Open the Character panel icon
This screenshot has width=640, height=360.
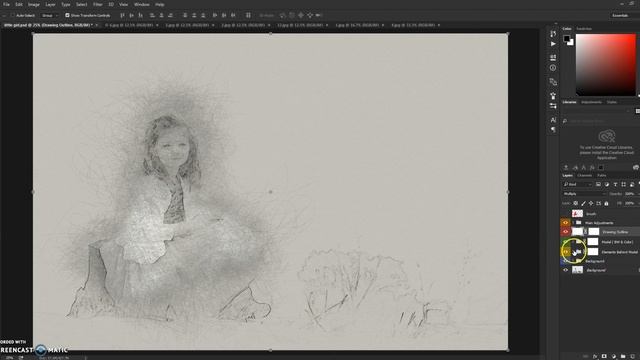[553, 120]
